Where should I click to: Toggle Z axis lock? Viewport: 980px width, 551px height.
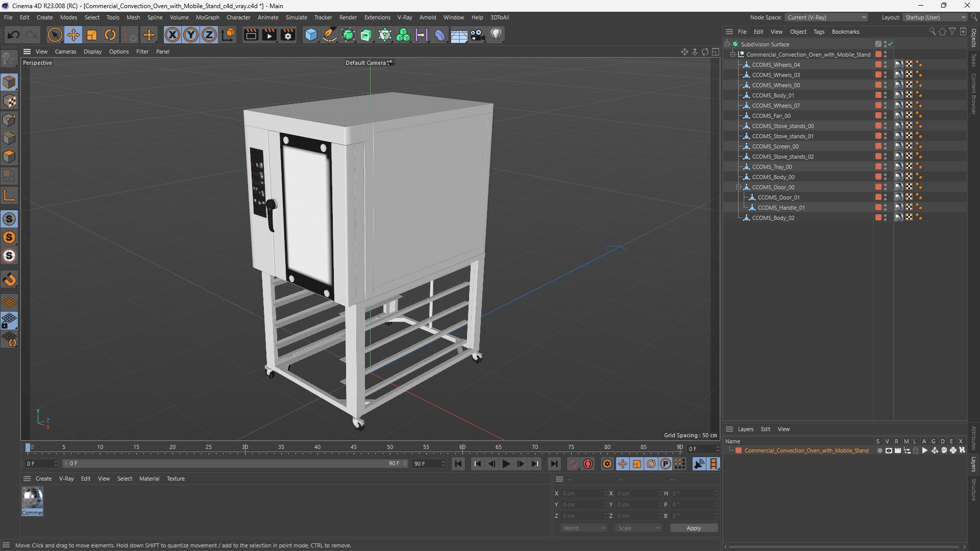(x=209, y=35)
